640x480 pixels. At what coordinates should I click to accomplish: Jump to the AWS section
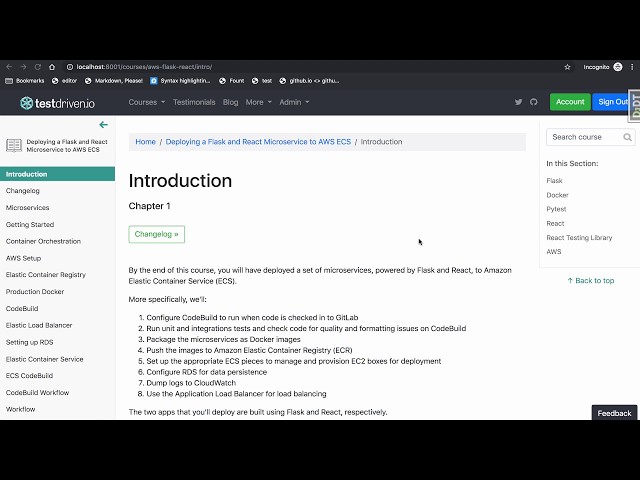pos(554,252)
